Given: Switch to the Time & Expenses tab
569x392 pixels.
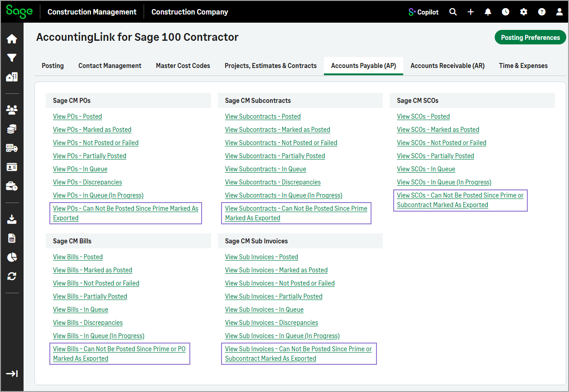Looking at the screenshot, I should [523, 66].
